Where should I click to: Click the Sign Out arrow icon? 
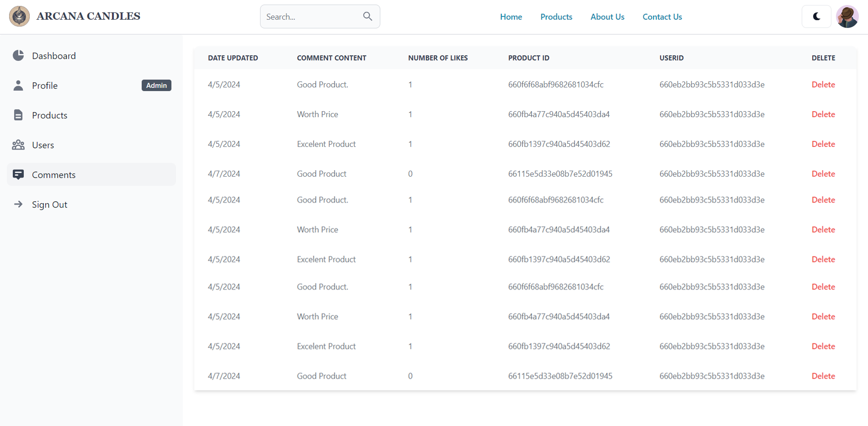(x=18, y=205)
